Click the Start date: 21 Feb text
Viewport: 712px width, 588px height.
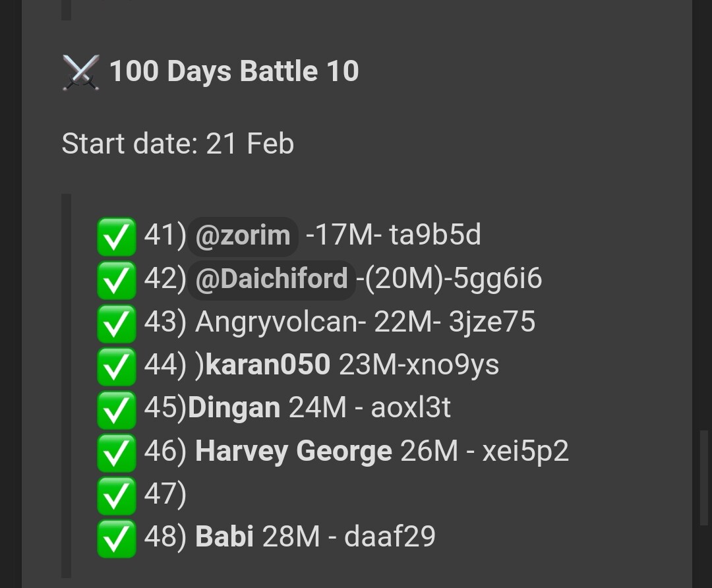(178, 144)
